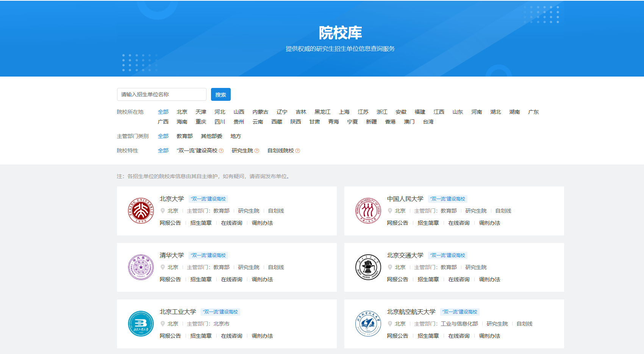
Task: Click help icon beside 自划线院校 filter
Action: (x=298, y=151)
